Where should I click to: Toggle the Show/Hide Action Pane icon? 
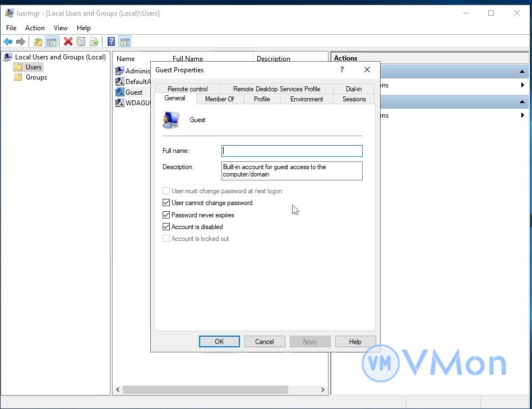[x=125, y=41]
